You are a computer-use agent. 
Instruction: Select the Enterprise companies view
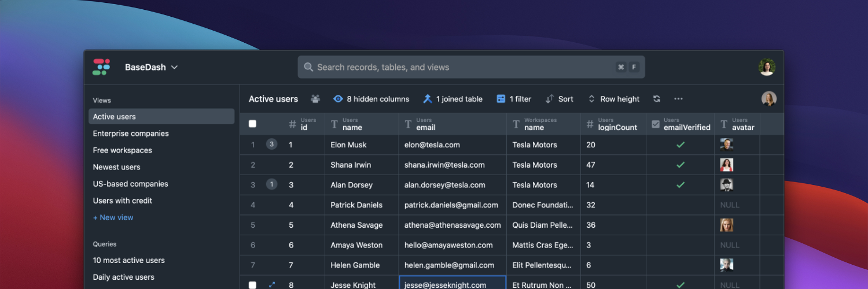point(131,134)
